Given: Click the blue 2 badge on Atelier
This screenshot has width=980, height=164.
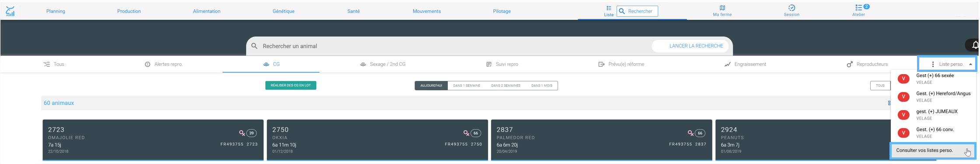Looking at the screenshot, I should 866,7.
